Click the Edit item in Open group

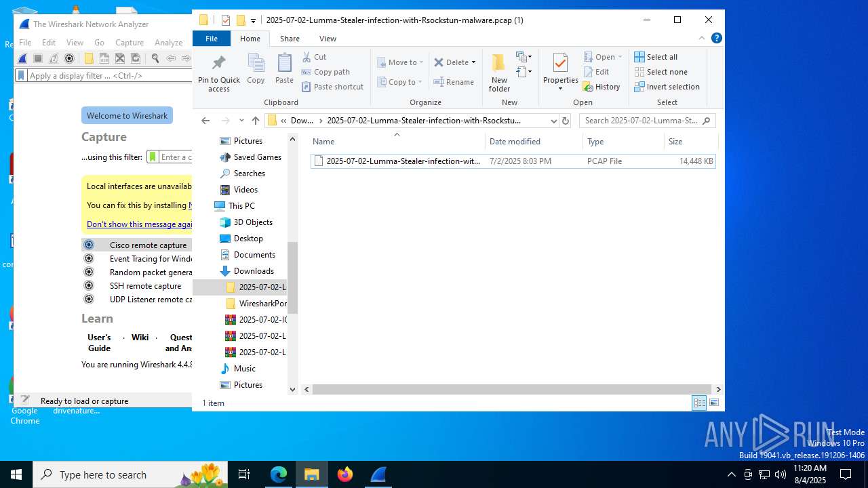click(596, 72)
